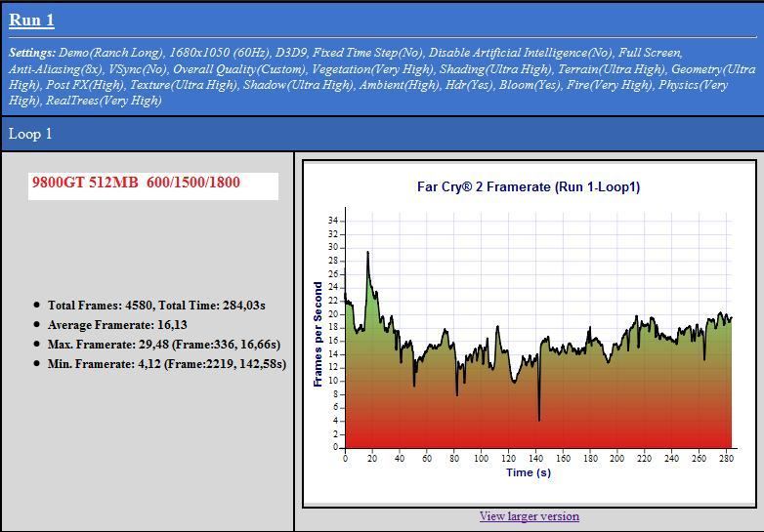Click the '1680x1050 (60Hz)' setting text
Screen dimensions: 764x532
(x=220, y=53)
